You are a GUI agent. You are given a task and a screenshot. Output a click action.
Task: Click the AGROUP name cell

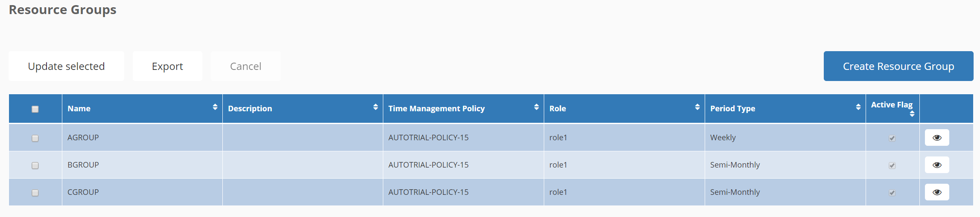pos(83,138)
